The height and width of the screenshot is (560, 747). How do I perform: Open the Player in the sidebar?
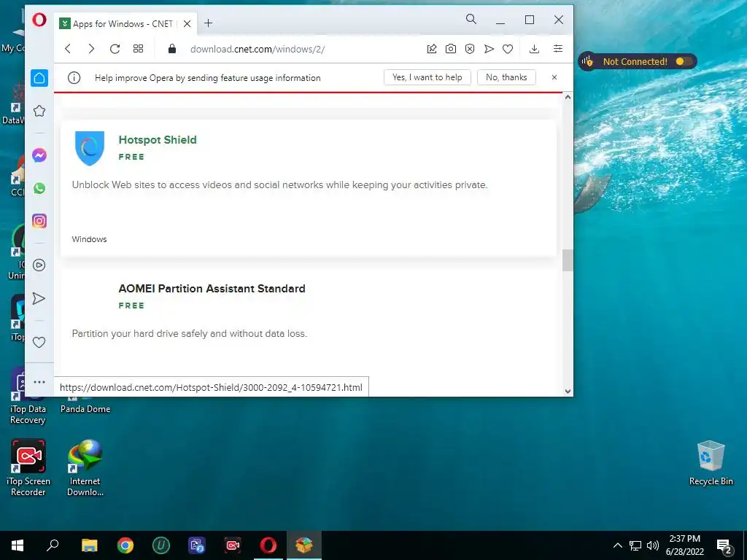pos(39,265)
